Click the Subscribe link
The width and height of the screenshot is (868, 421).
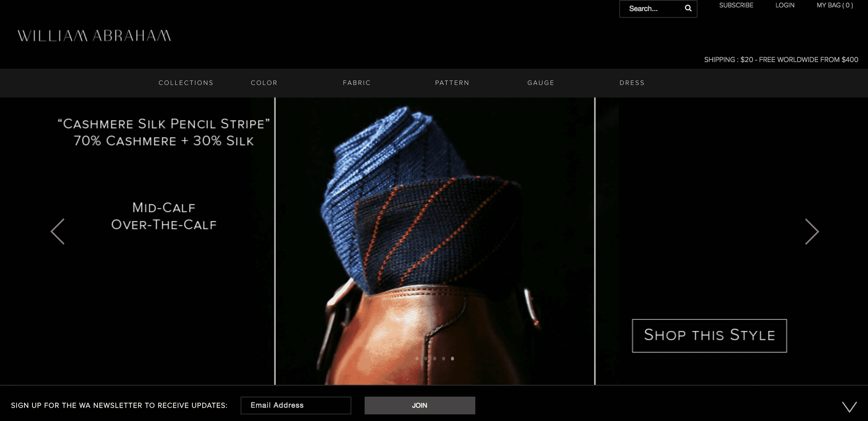(736, 5)
